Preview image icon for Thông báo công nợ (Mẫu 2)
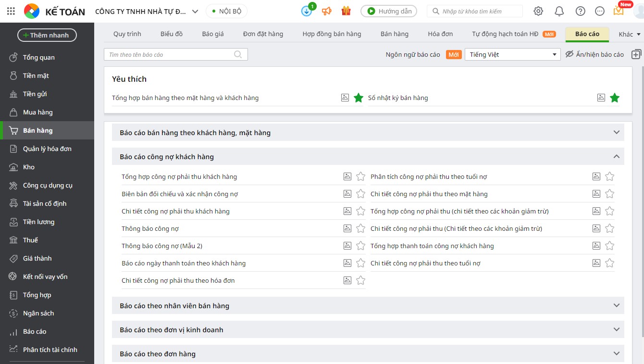 tap(347, 246)
